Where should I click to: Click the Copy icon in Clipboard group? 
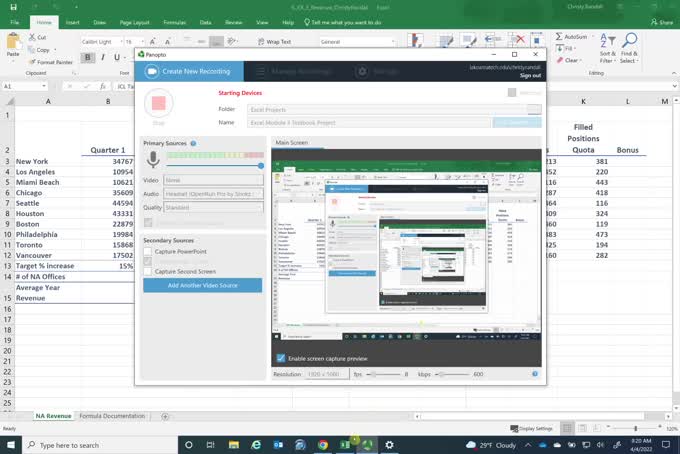(x=32, y=50)
